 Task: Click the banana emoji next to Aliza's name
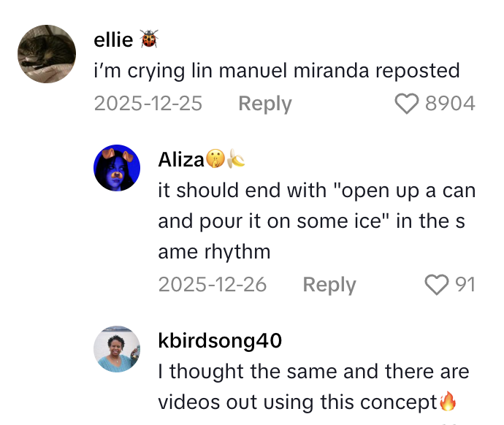(235, 158)
